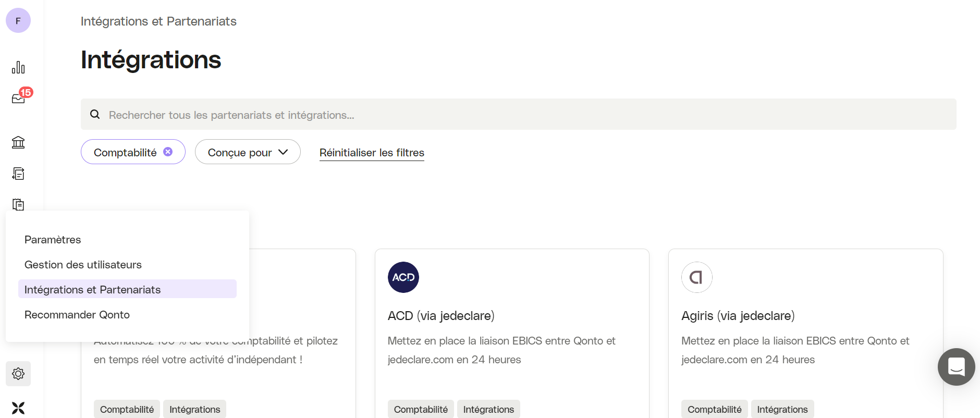Open the dashboard bar chart icon

18,67
